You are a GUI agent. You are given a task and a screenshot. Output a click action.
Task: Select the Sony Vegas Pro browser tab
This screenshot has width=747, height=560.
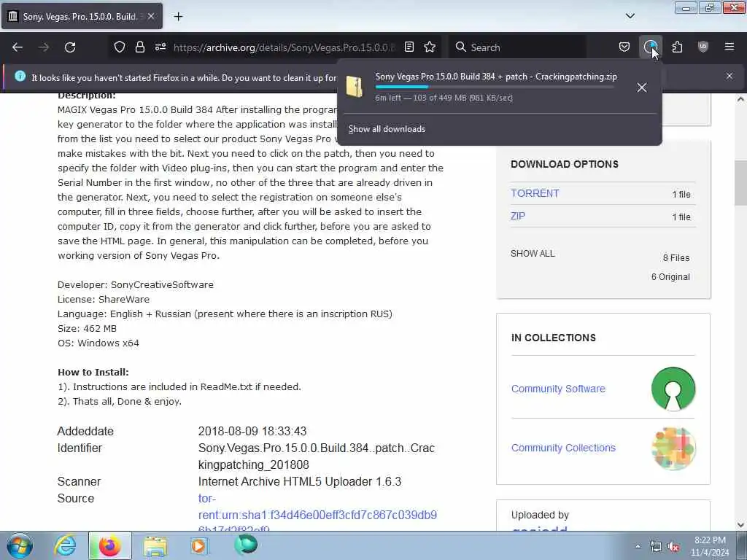pyautogui.click(x=82, y=16)
